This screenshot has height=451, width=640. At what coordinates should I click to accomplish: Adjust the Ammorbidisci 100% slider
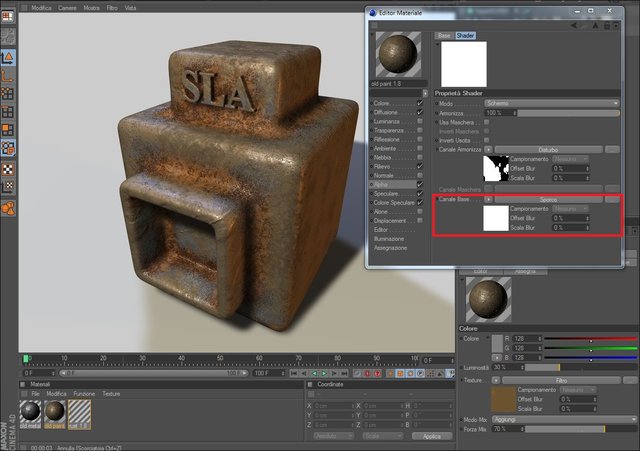click(x=568, y=113)
